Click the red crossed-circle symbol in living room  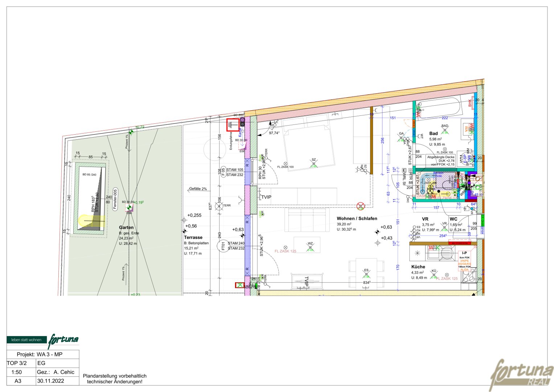point(360,206)
